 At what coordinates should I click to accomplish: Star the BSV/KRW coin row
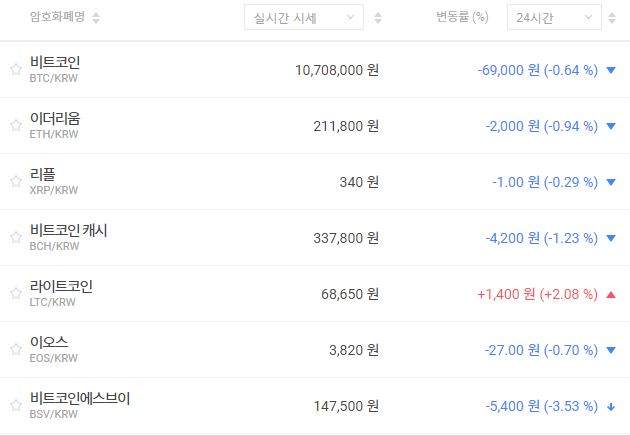[x=15, y=406]
